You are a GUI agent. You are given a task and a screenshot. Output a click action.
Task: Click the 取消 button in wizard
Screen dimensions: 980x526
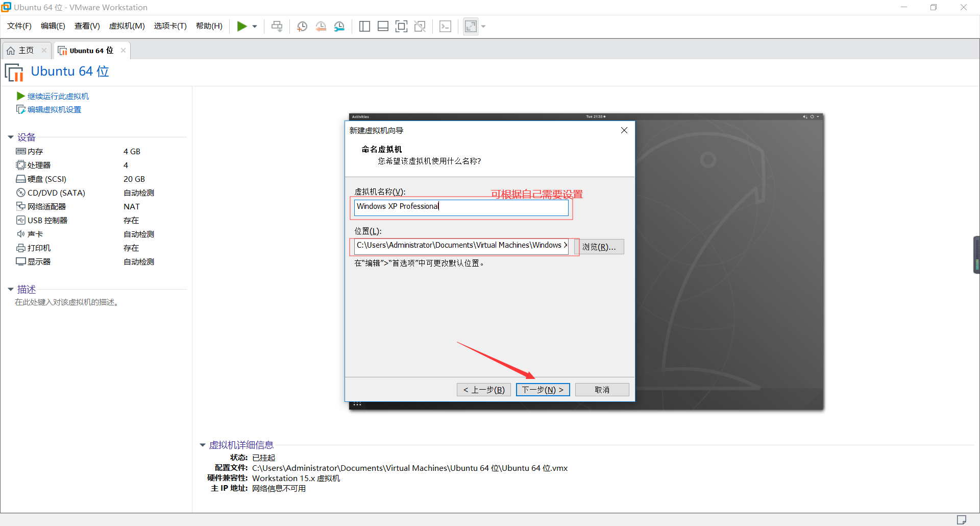(x=602, y=390)
